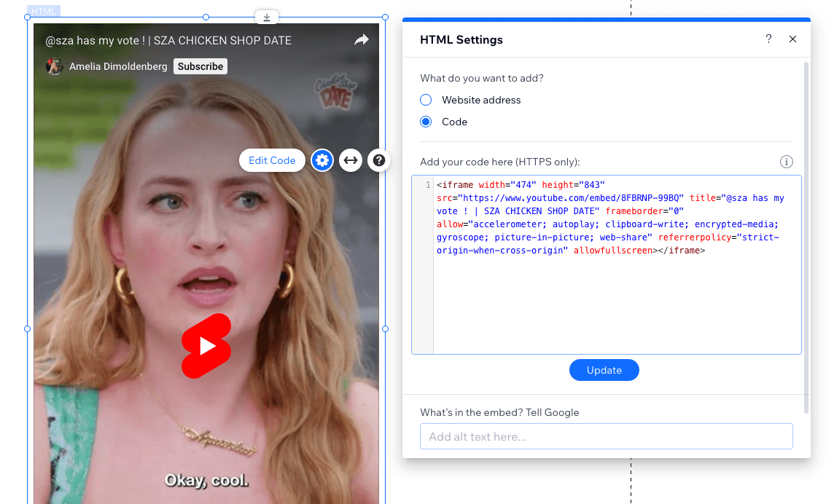This screenshot has height=504, width=834.
Task: Open the help question-mark on embed toolbar
Action: pyautogui.click(x=378, y=160)
